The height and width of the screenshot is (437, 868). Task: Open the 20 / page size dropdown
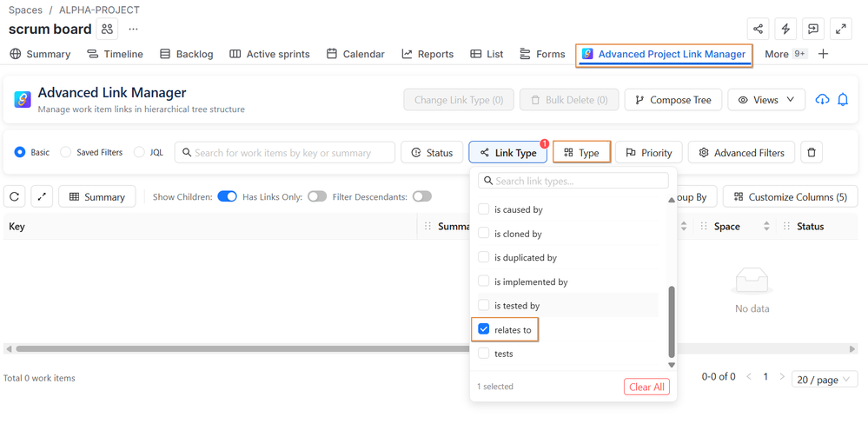click(825, 380)
